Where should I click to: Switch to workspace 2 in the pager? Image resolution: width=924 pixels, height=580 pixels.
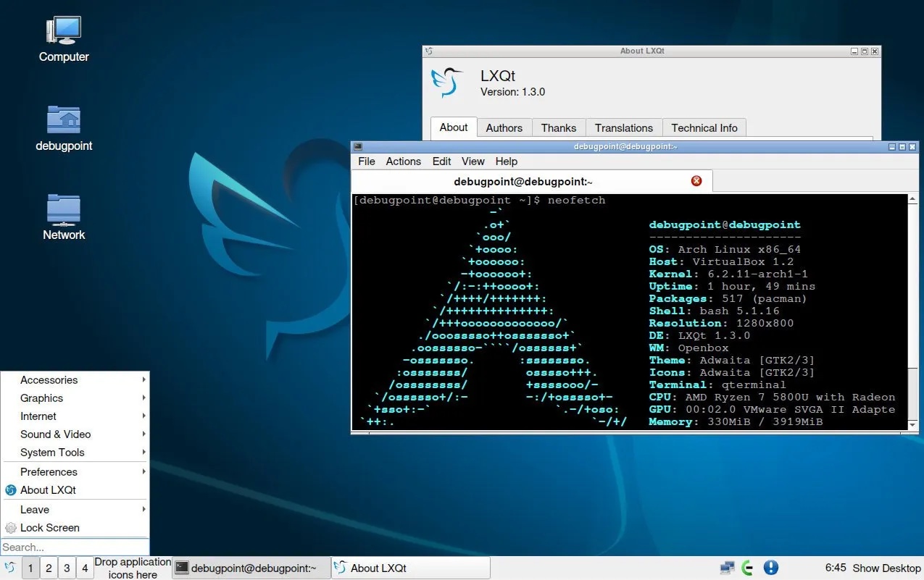point(48,568)
